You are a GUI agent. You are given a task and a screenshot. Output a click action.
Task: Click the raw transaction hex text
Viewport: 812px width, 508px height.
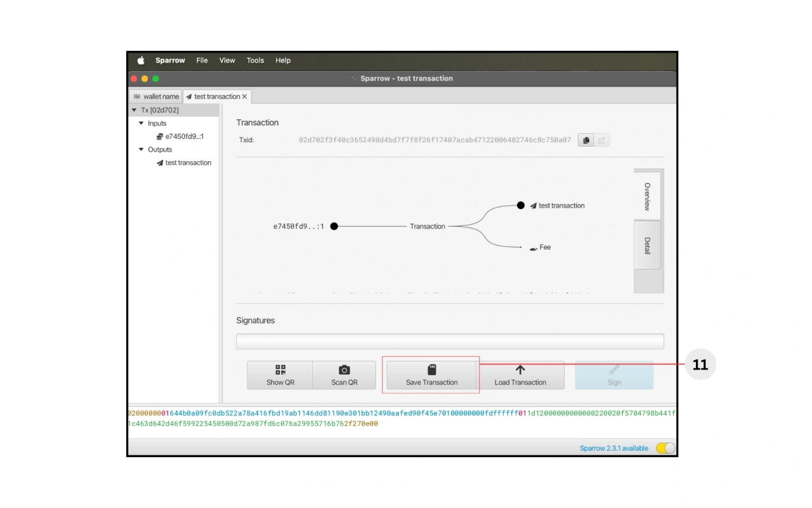(402, 418)
